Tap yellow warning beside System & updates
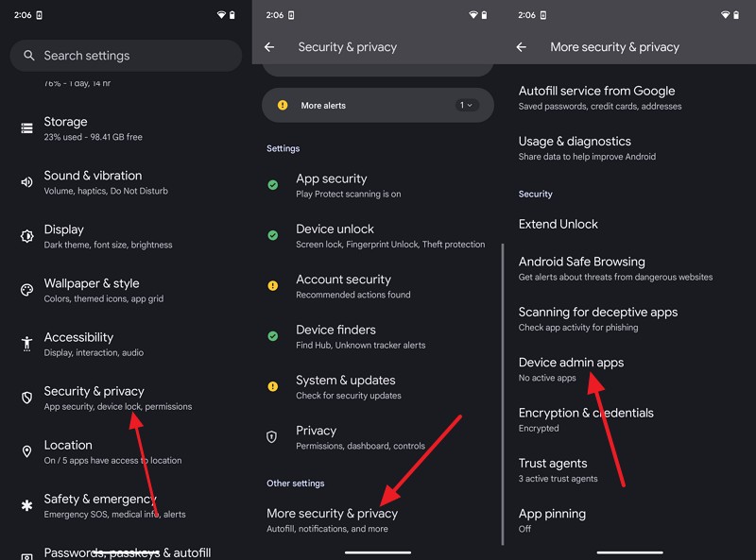This screenshot has width=756, height=560. coord(273,386)
